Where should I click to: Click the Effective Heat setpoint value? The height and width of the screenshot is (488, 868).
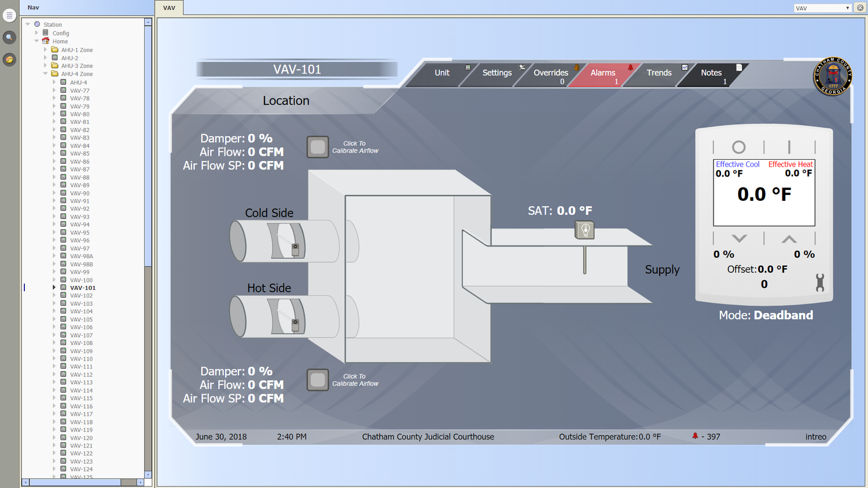[799, 173]
